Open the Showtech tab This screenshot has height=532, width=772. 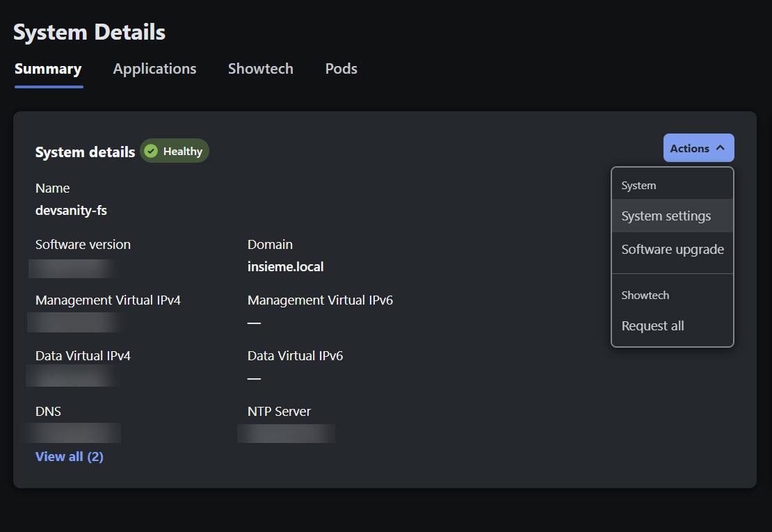260,69
